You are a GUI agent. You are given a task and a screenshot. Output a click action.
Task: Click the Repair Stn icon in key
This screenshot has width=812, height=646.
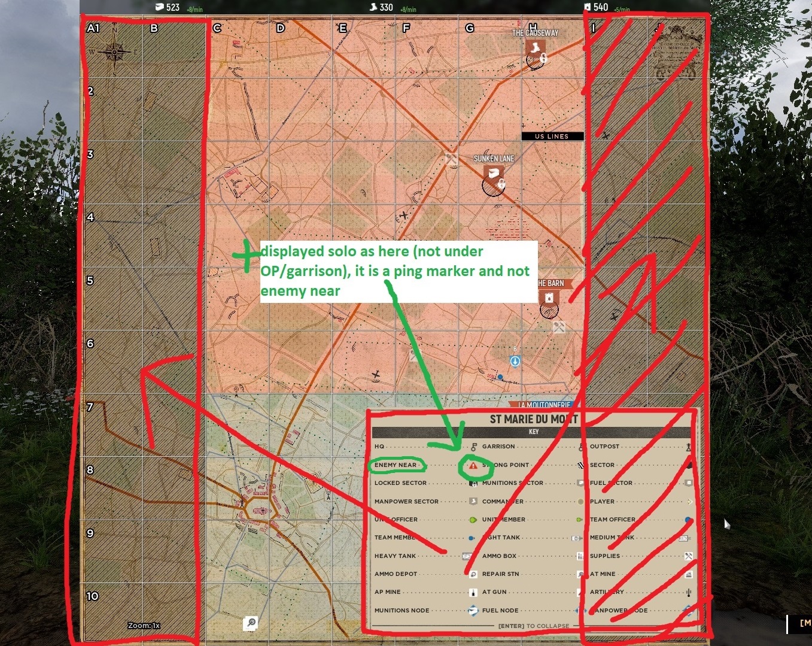pos(580,574)
